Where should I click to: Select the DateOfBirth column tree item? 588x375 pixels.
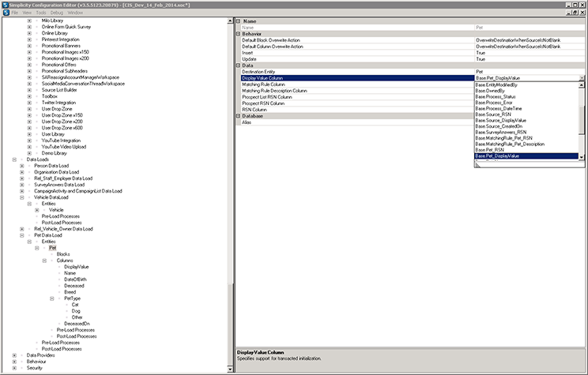click(75, 279)
